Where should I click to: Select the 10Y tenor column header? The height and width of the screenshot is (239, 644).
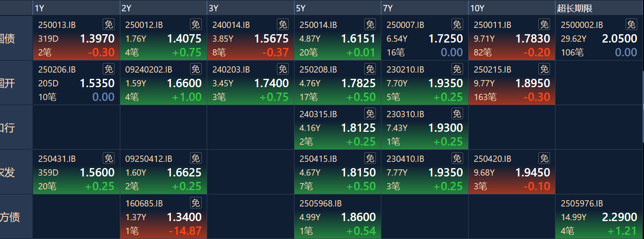(512, 8)
